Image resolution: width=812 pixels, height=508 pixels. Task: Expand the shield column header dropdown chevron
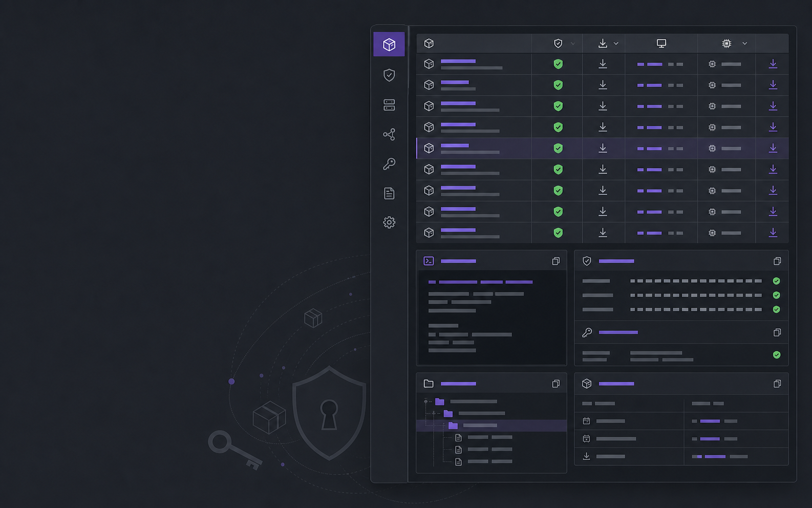click(x=573, y=44)
